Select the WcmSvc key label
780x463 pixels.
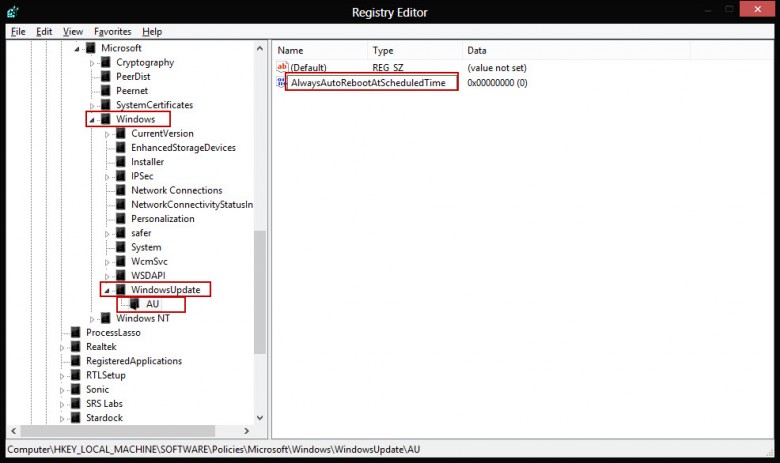[x=149, y=261]
